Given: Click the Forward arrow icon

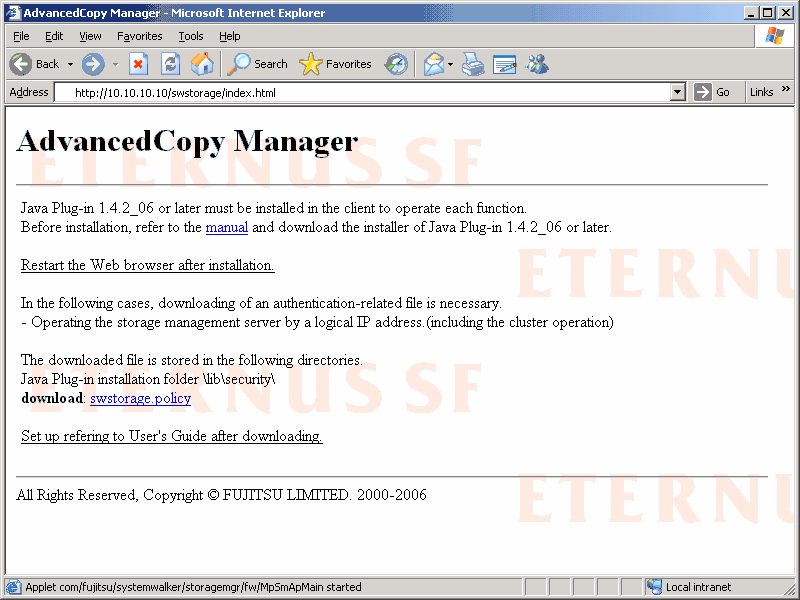Looking at the screenshot, I should (x=93, y=64).
